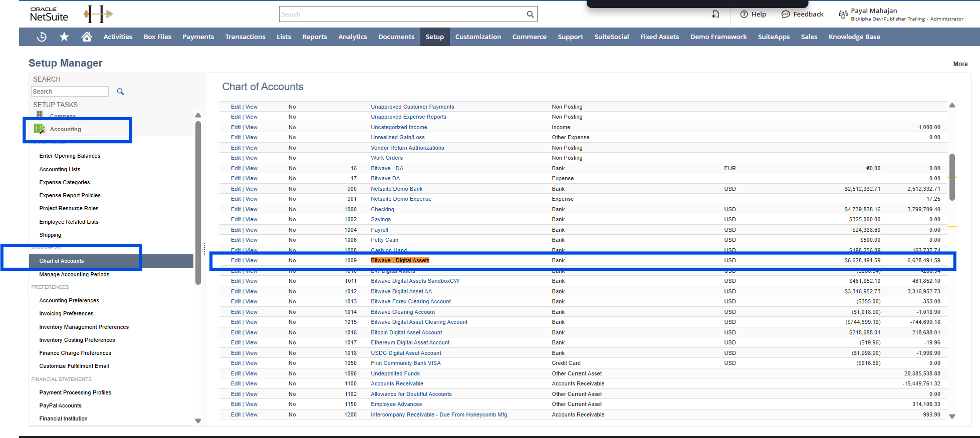Open Financial Institution task
The height and width of the screenshot is (438, 980).
click(63, 418)
